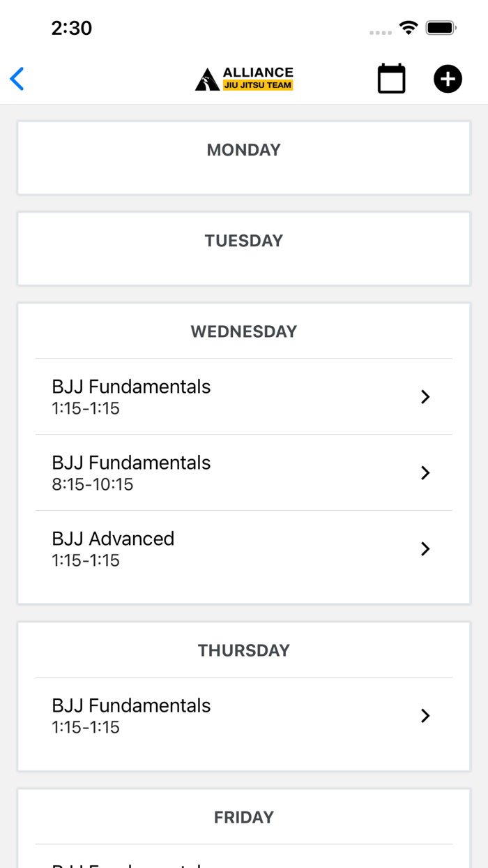488x868 pixels.
Task: Select the Monday schedule card
Action: 244,158
